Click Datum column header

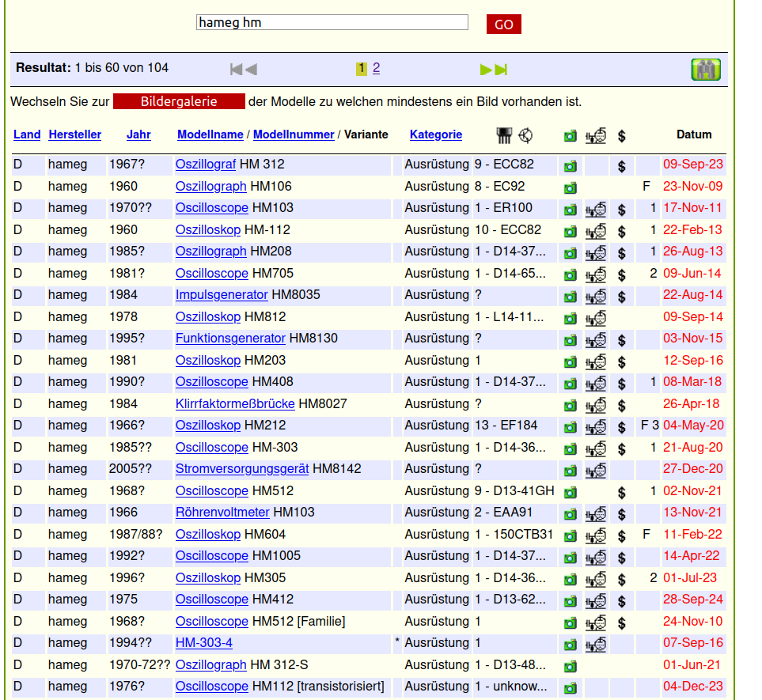coord(694,134)
